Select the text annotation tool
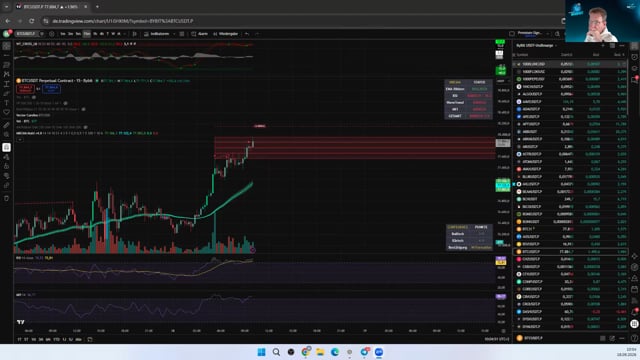 coord(7,103)
